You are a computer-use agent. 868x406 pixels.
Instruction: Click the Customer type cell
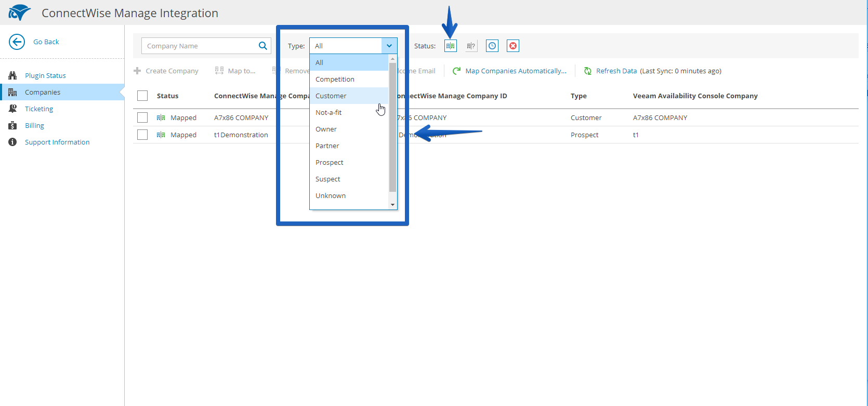(x=586, y=117)
